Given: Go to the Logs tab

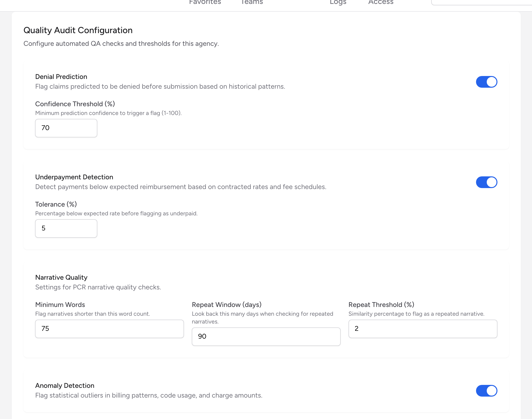Looking at the screenshot, I should pos(338,2).
